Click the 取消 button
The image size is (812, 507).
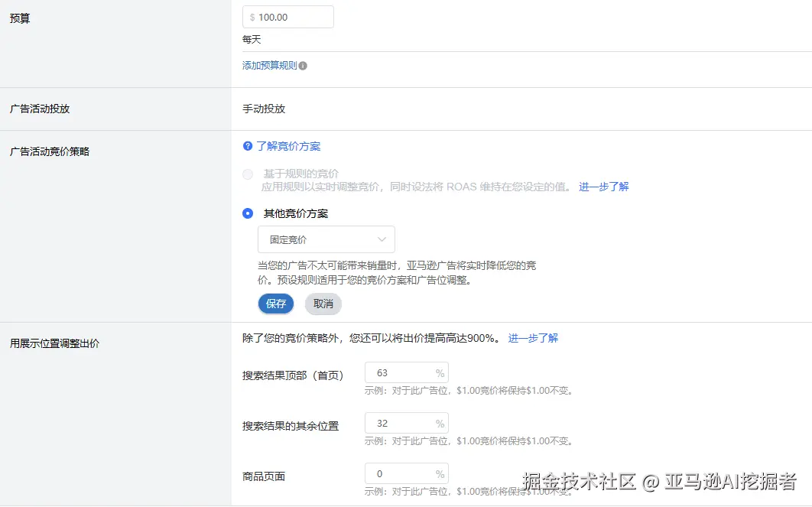click(x=323, y=304)
